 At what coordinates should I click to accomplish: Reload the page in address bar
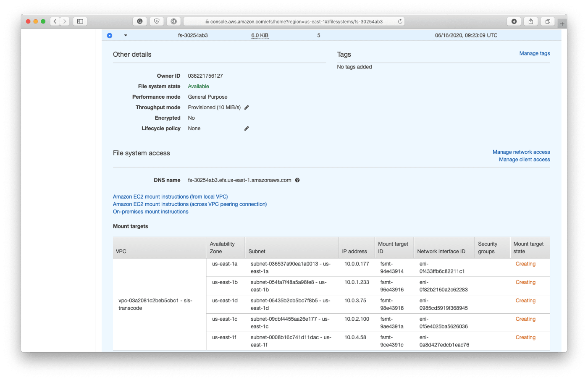[x=400, y=21]
